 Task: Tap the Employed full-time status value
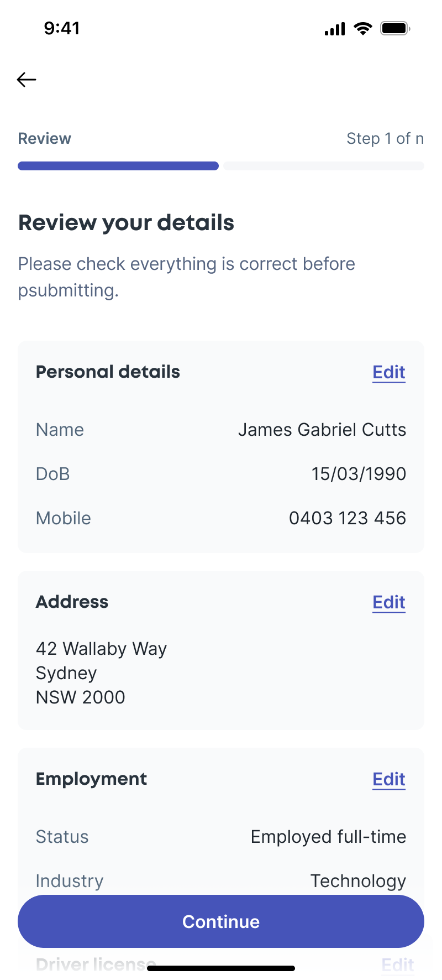pos(329,837)
